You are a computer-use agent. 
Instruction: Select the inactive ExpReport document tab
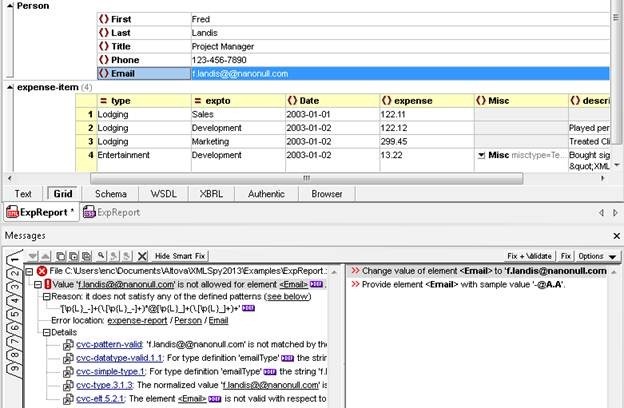pos(112,212)
